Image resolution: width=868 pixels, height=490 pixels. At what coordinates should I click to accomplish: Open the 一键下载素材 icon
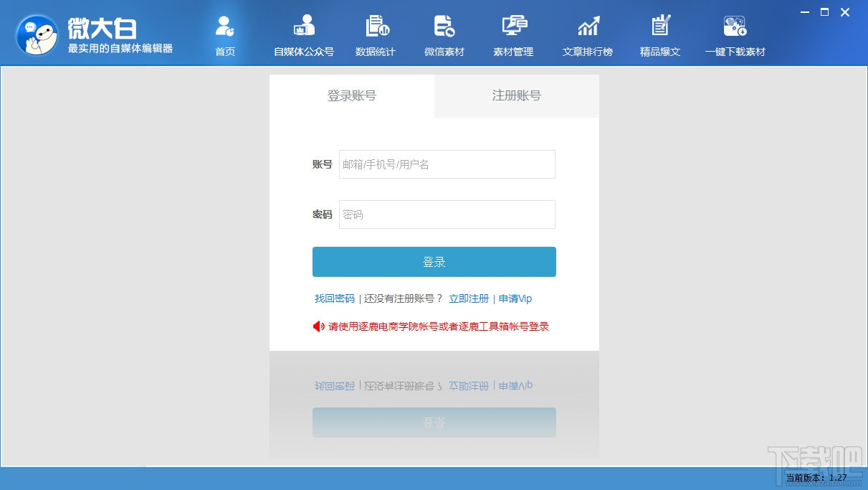coord(735,27)
